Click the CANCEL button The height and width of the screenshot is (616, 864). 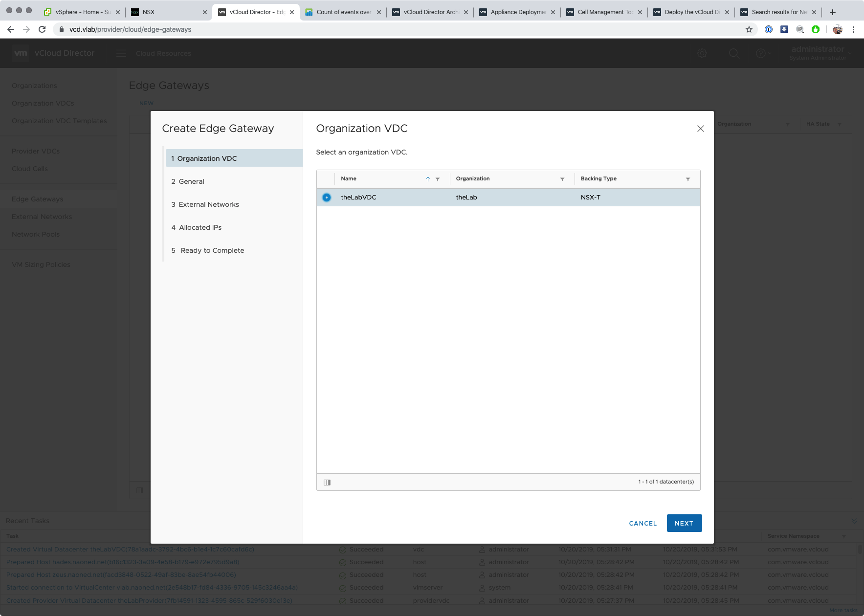coord(642,523)
